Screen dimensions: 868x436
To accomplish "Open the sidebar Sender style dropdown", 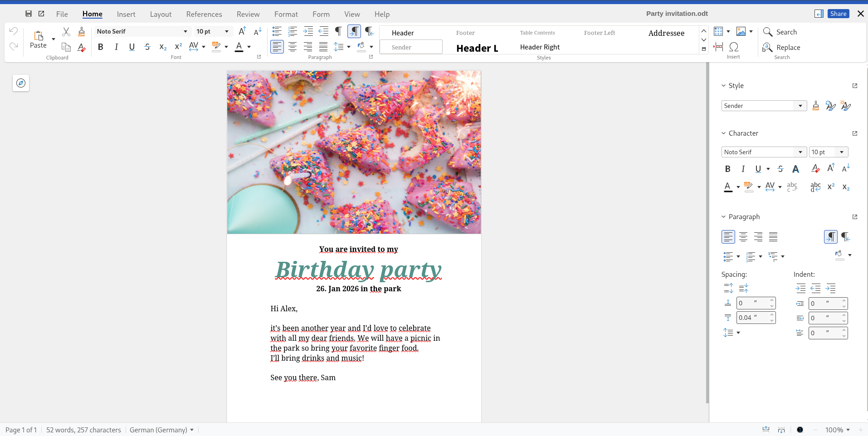I will pos(800,106).
